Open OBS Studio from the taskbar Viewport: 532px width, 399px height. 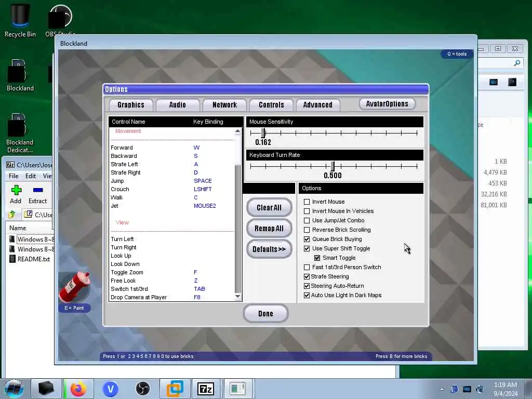[x=142, y=389]
